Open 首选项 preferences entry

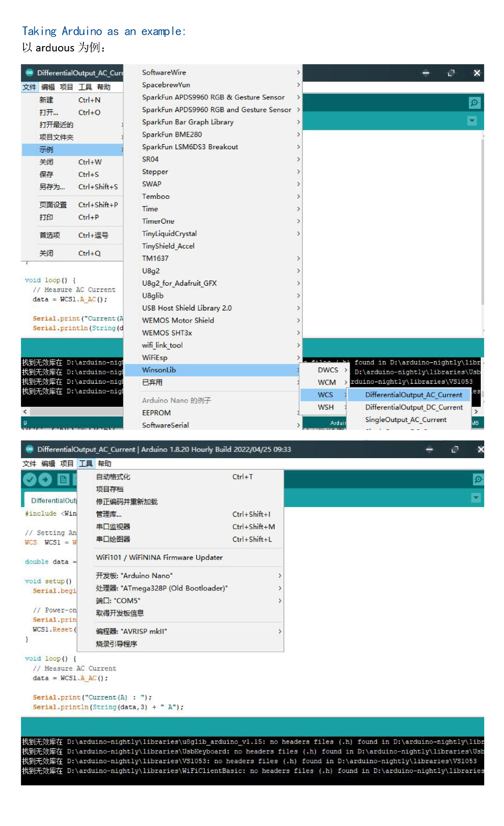[72, 235]
